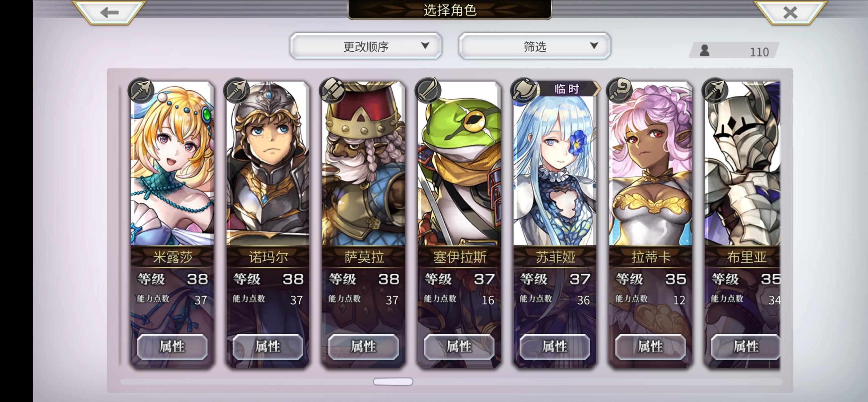
Task: Tap the back arrow icon
Action: 109,12
